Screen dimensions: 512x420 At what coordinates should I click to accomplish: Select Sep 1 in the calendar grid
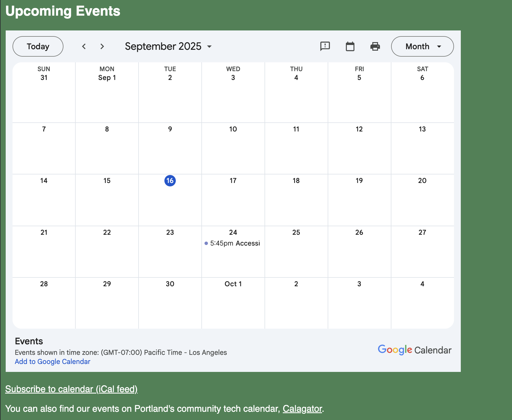coord(107,78)
